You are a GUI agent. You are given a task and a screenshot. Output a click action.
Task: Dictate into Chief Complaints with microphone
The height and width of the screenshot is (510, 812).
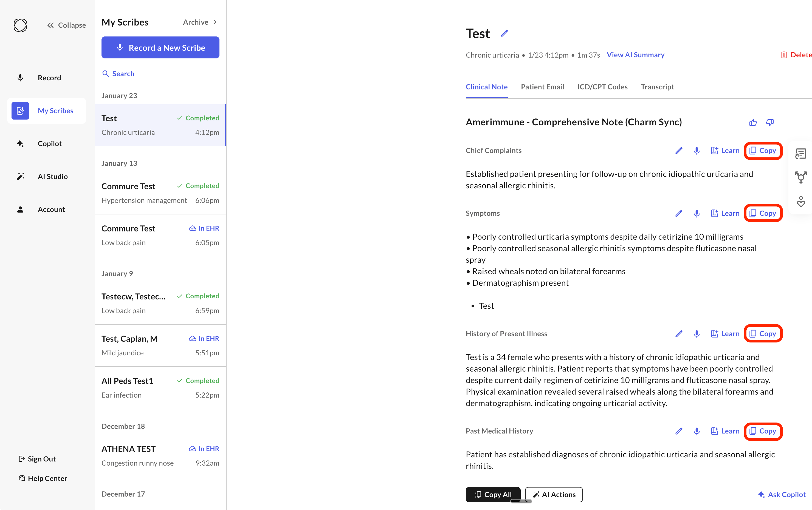697,151
